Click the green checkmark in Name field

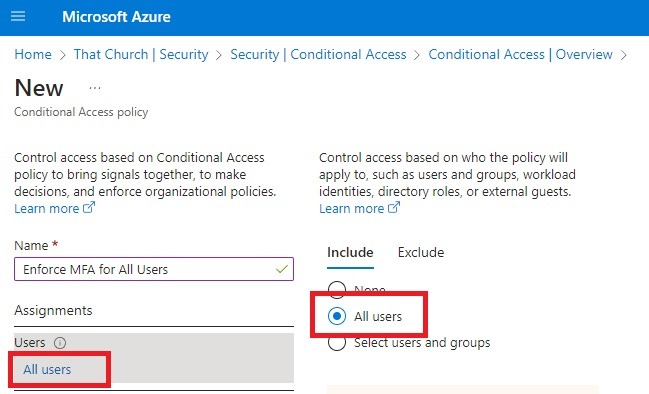click(282, 269)
